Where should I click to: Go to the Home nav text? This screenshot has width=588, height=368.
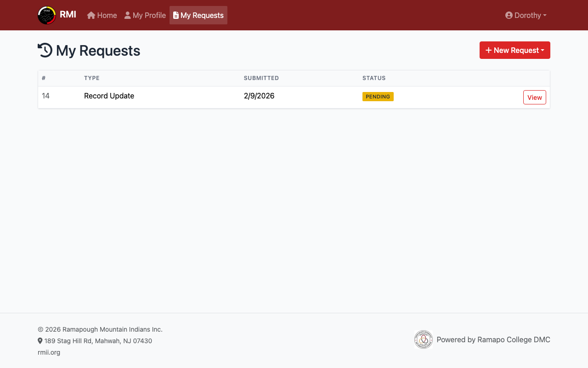[107, 15]
